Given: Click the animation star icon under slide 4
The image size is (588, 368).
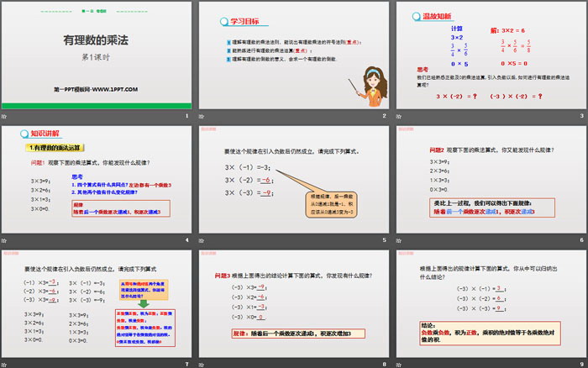Looking at the screenshot, I should tap(5, 240).
